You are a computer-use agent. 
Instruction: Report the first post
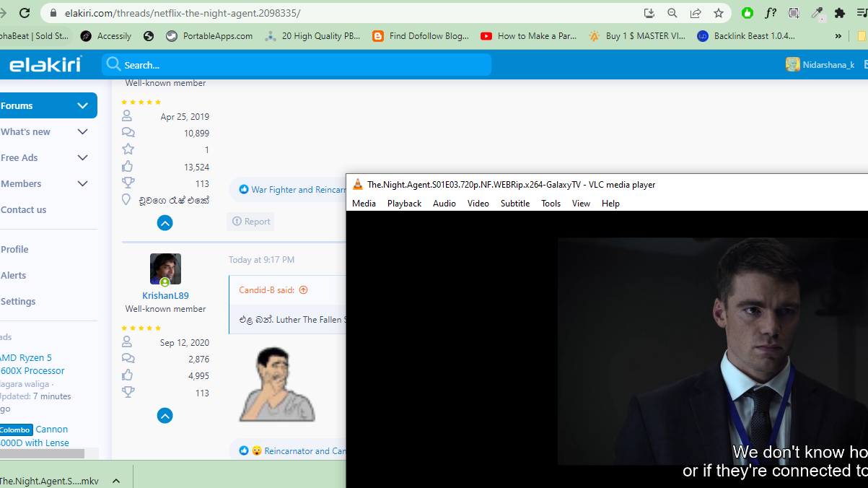coord(251,222)
